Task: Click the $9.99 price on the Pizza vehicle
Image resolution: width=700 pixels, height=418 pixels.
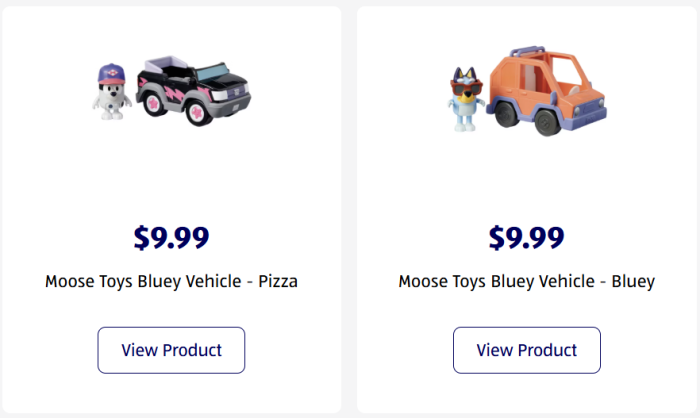Action: coord(171,237)
